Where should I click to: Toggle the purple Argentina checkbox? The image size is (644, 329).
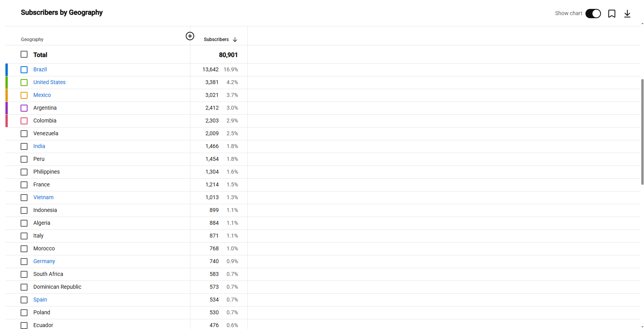(x=24, y=108)
